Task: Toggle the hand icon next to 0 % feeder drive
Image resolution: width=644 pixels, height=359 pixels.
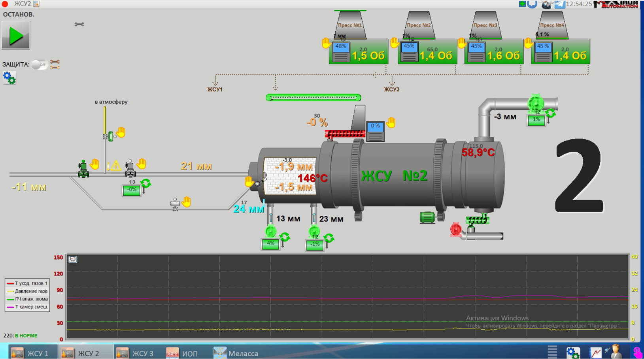Action: click(x=391, y=123)
